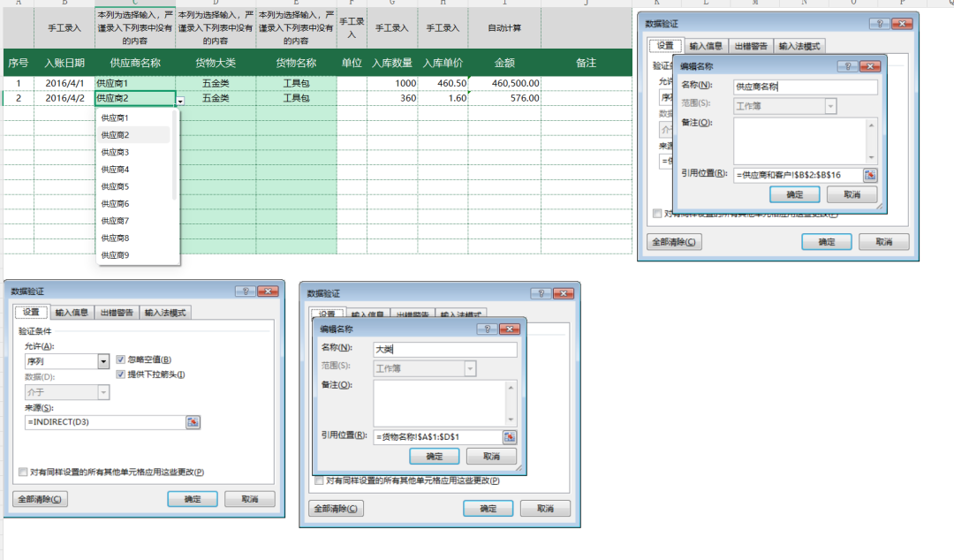954x560 pixels.
Task: Switch to 出错警告 tab in =INDIRECT(D3) dialog
Action: pos(117,312)
